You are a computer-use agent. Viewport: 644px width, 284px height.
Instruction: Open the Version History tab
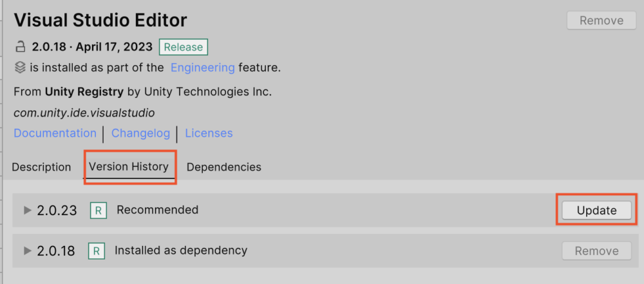click(x=129, y=167)
